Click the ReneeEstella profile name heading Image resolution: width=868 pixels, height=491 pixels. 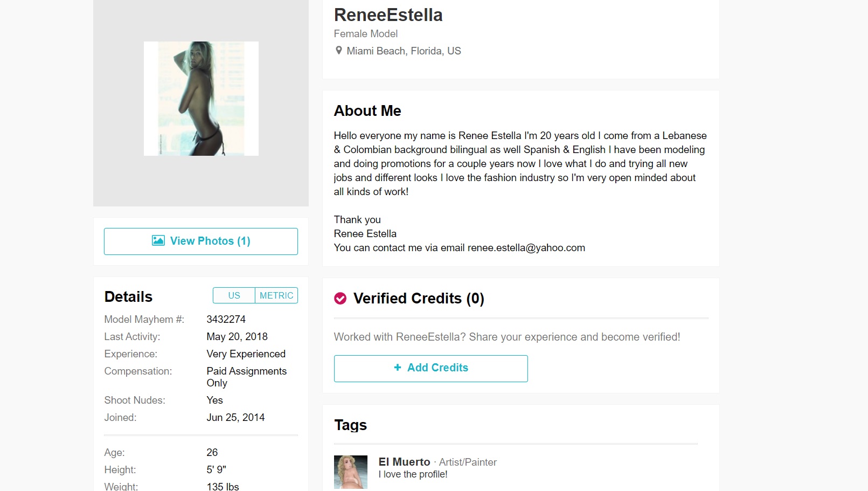pos(388,15)
